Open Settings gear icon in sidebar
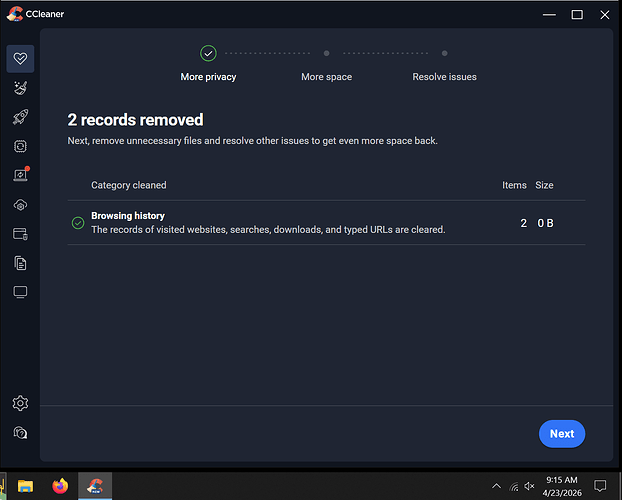 tap(20, 403)
